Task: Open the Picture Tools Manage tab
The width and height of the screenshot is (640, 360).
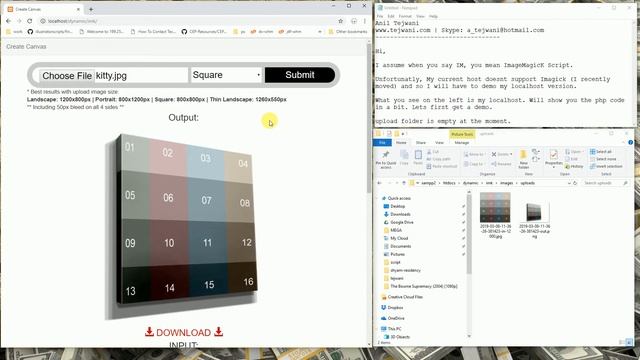Action: (x=462, y=142)
